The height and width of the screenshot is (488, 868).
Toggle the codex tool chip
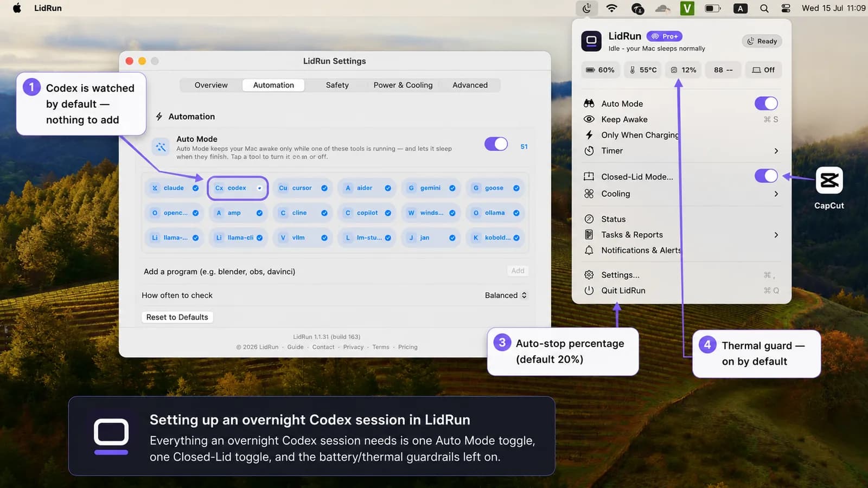coord(238,188)
